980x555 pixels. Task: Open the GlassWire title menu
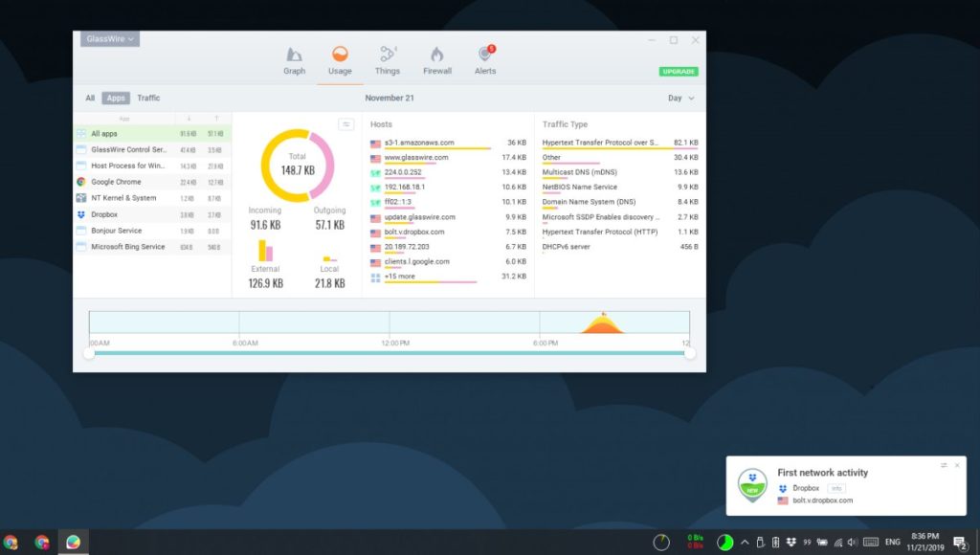coord(109,39)
